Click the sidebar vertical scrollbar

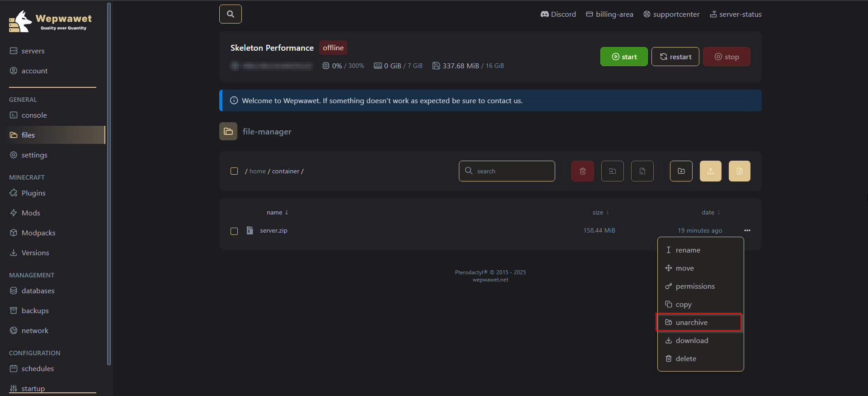(x=109, y=183)
